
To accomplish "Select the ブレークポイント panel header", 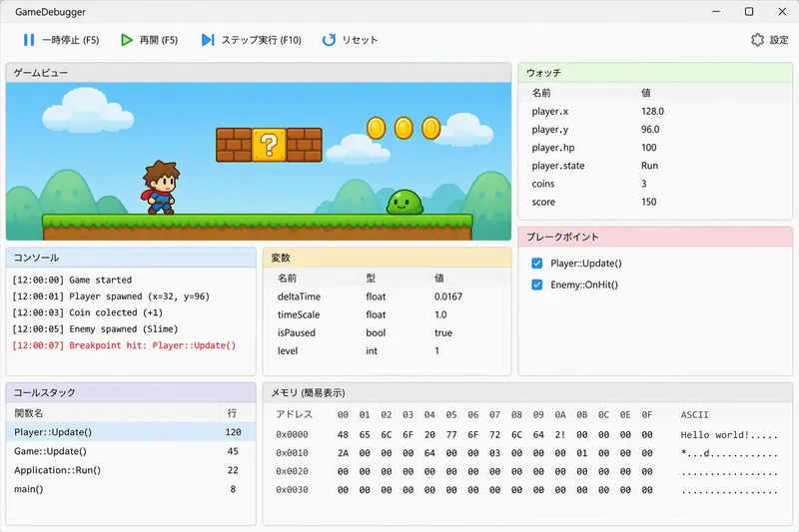I will [655, 237].
